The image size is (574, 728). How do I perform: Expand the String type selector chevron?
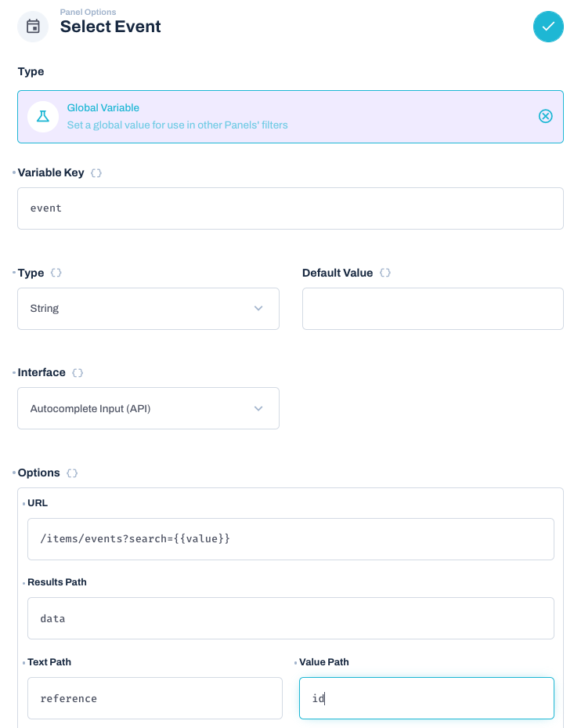pos(258,308)
